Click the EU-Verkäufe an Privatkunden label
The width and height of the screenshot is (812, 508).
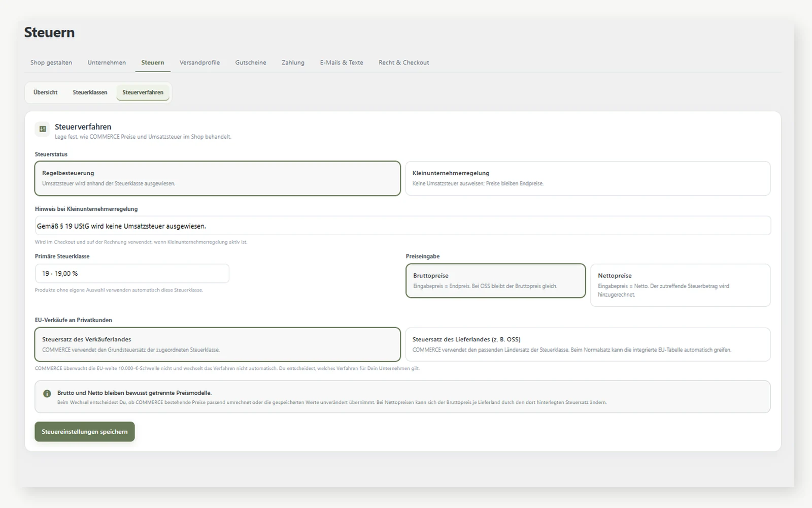(74, 320)
